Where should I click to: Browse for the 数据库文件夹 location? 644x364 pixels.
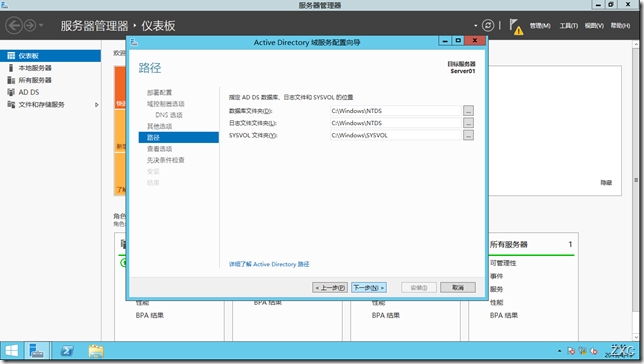pos(468,111)
